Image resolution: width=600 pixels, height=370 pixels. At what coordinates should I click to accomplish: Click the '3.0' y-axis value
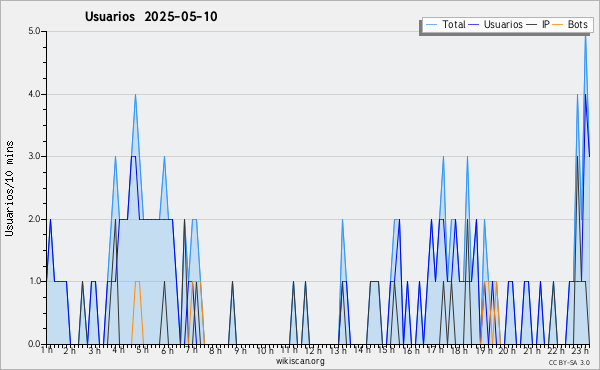pos(34,156)
